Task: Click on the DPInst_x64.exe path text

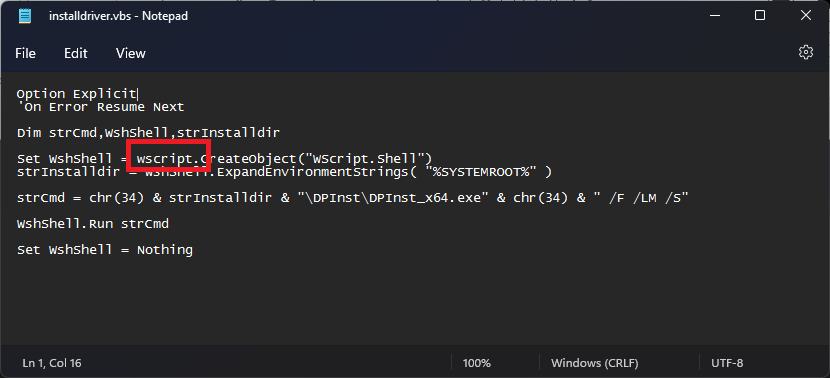Action: point(392,198)
